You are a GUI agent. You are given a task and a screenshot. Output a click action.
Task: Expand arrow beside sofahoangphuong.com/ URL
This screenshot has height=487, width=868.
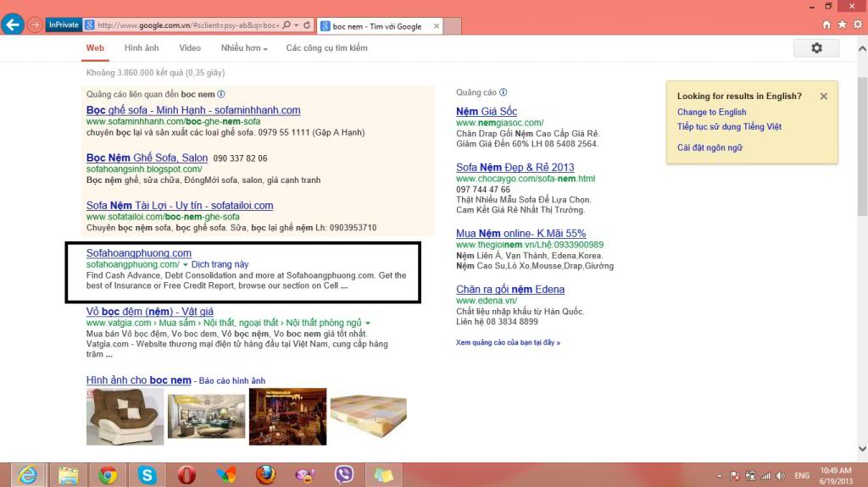(186, 264)
